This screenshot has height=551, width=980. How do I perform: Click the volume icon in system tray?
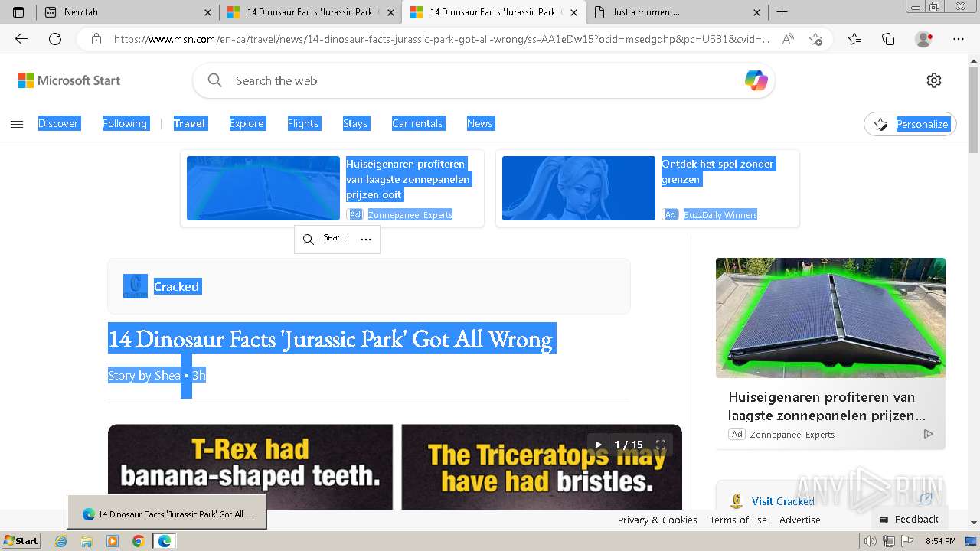(x=871, y=541)
